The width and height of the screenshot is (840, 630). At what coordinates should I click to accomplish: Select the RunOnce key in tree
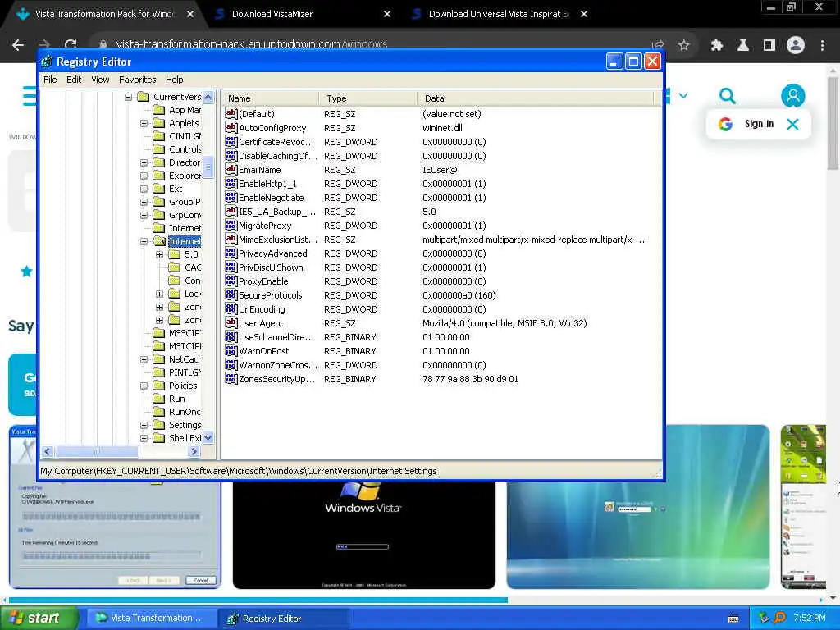coord(185,412)
